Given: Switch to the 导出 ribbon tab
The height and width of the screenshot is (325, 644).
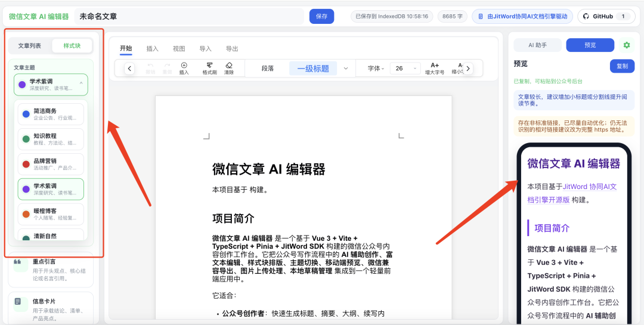Looking at the screenshot, I should (232, 48).
